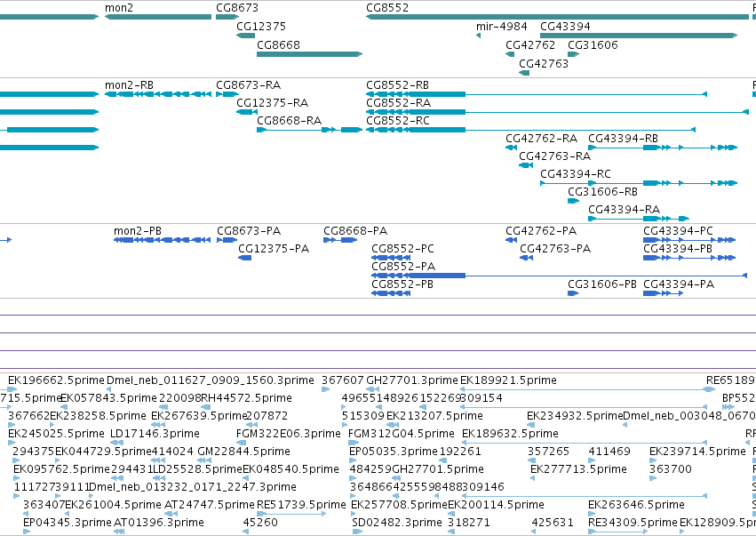Image resolution: width=756 pixels, height=536 pixels.
Task: Select the CG31606-RB transcript label
Action: 602,192
